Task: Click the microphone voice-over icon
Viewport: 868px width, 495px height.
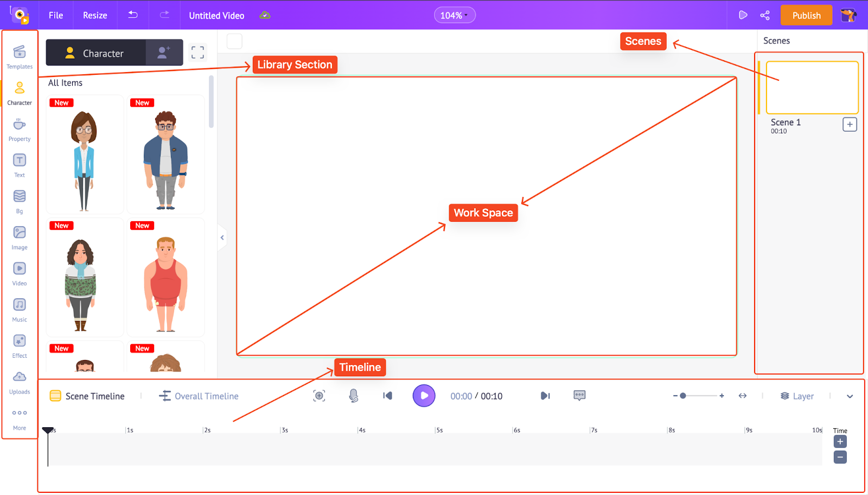Action: coord(353,396)
